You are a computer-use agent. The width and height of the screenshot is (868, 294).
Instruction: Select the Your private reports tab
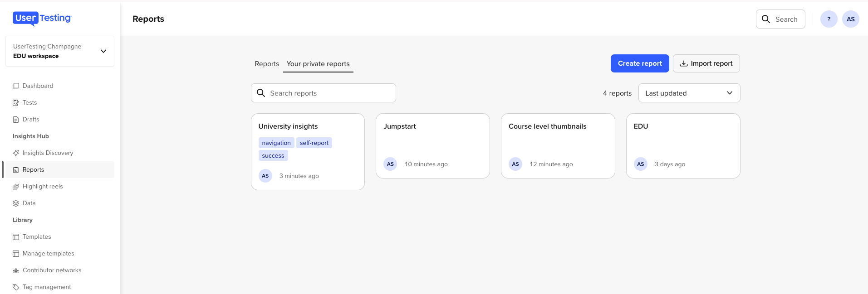(318, 64)
